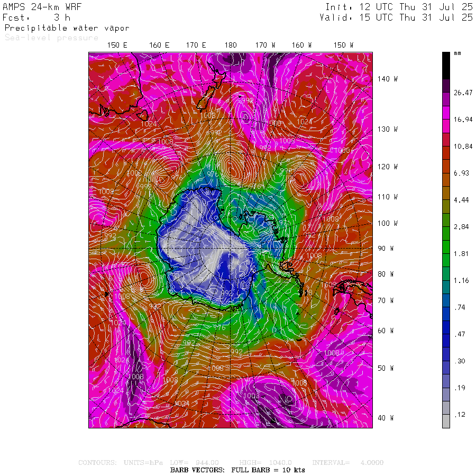Click the '80 W' longitude label
The width and height of the screenshot is (476, 476).
[386, 274]
